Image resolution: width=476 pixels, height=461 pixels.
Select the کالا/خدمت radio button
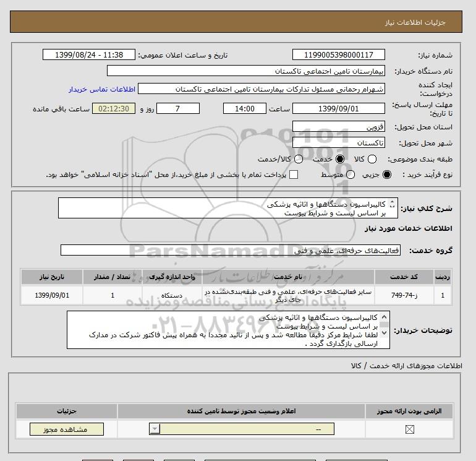pos(299,159)
